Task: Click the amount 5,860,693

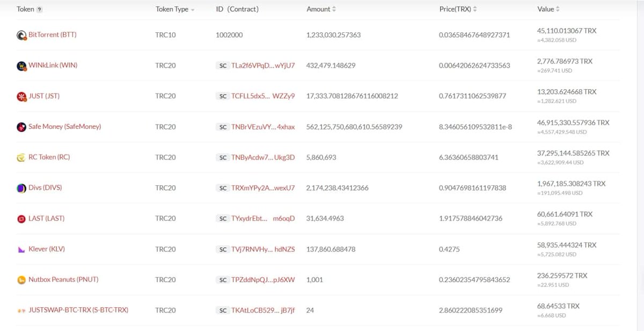Action: (321, 157)
